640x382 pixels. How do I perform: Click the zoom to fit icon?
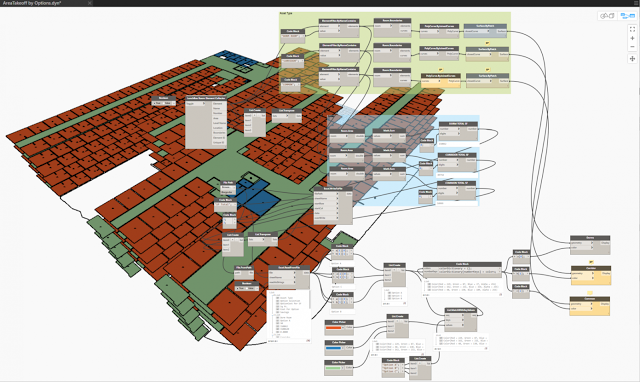point(632,29)
